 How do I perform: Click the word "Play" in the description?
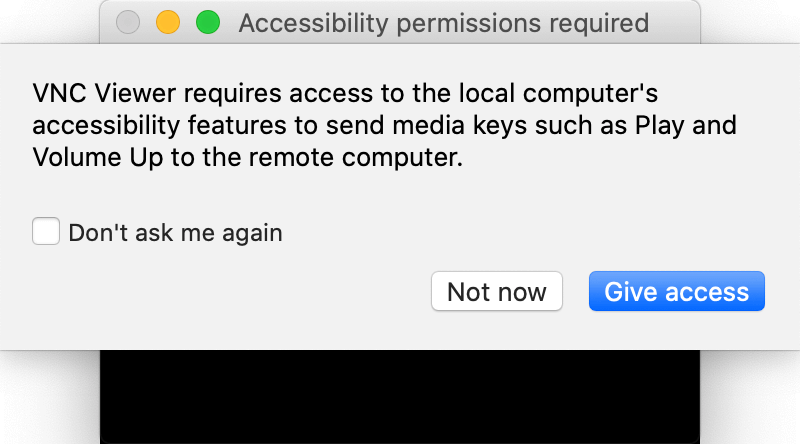pos(659,126)
